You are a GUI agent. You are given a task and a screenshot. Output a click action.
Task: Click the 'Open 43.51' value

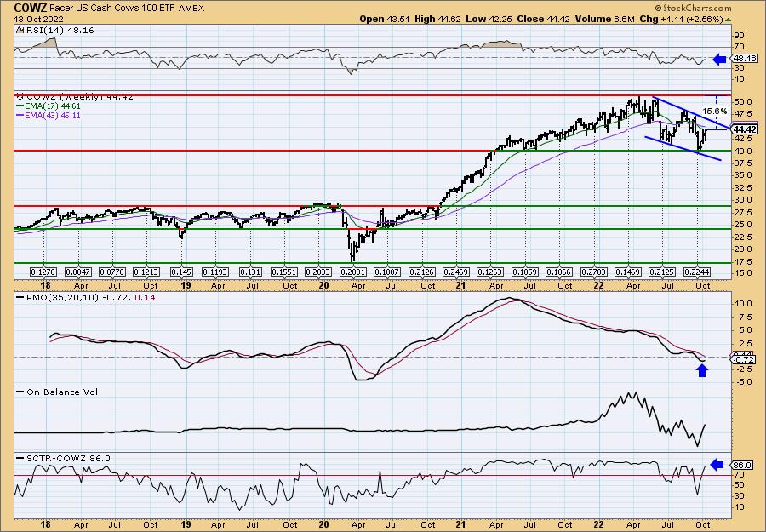[x=385, y=19]
